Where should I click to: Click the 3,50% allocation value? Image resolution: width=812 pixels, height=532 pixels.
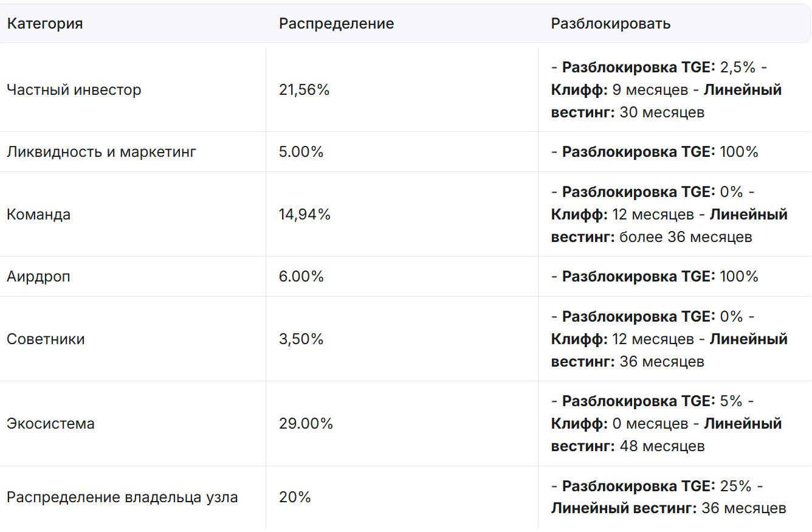(x=301, y=339)
